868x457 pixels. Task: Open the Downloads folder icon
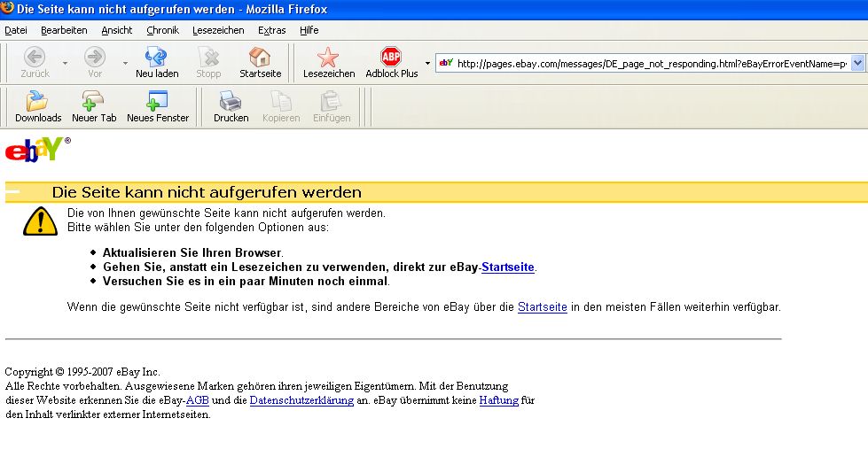coord(37,101)
